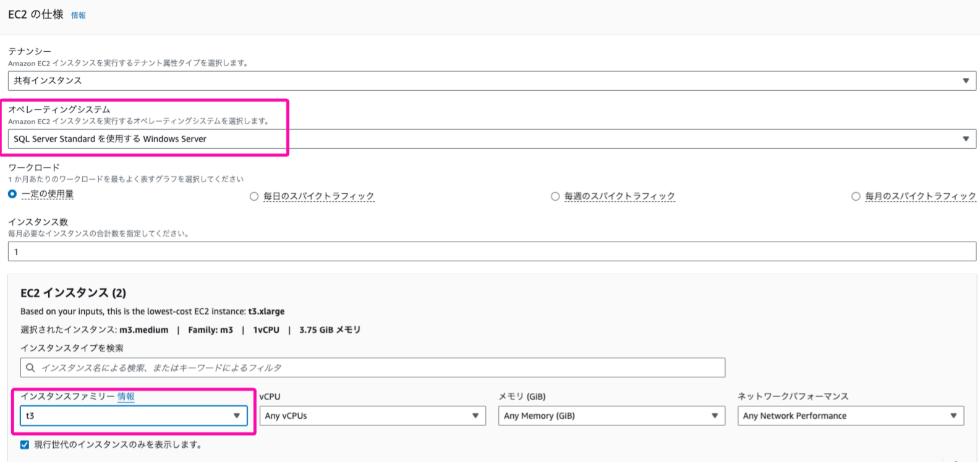Viewport: 980px width, 462px height.
Task: Open the 情報 link beside インスタンスファミリー
Action: pos(126,397)
